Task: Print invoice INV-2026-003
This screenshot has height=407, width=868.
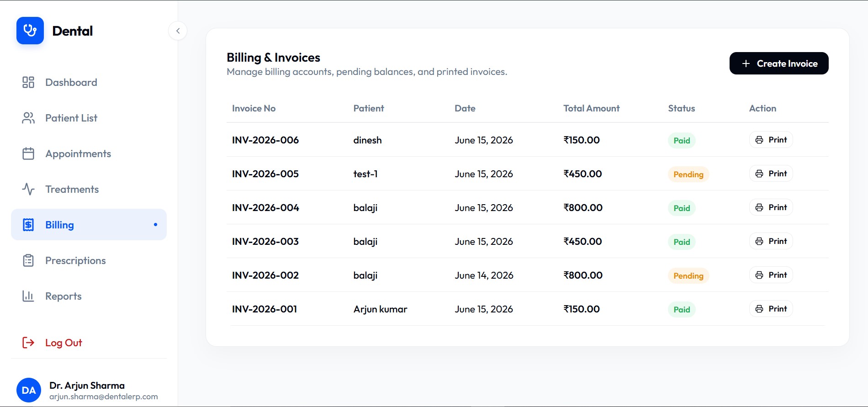Action: 771,241
